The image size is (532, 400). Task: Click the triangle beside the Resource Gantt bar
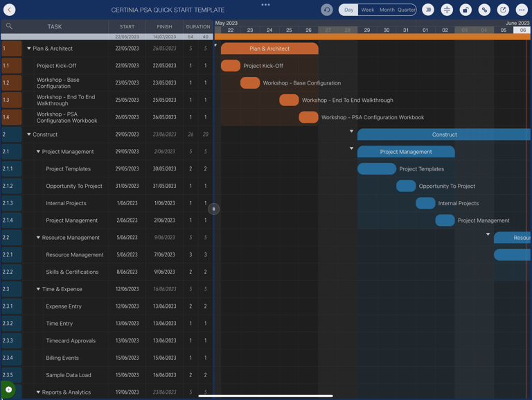pos(488,234)
